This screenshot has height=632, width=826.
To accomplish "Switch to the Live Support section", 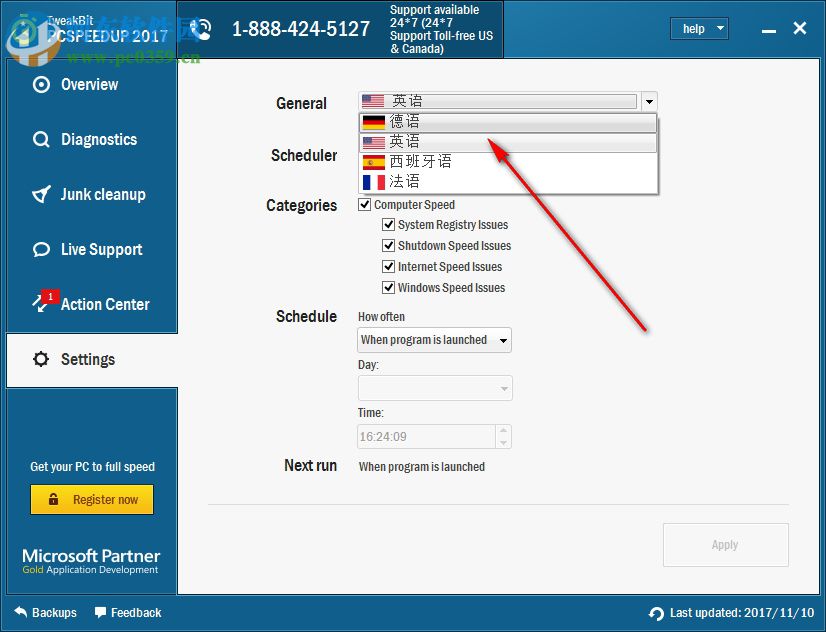I will pyautogui.click(x=92, y=249).
